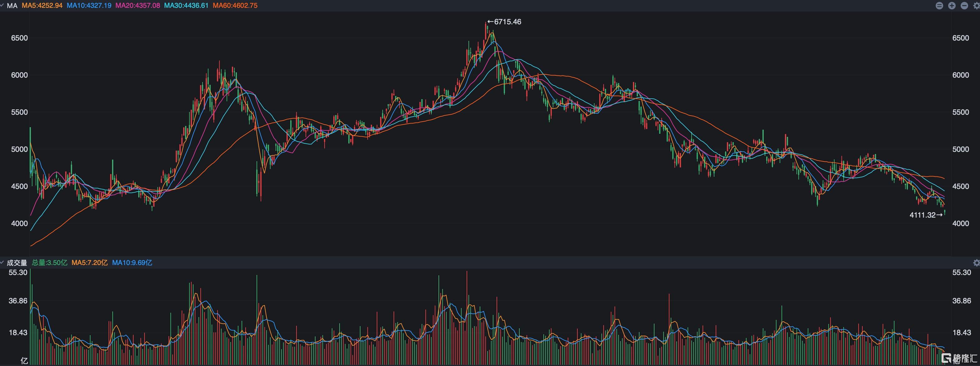Collapse the MA indicator chevron
This screenshot has height=366, width=980.
tap(2, 6)
